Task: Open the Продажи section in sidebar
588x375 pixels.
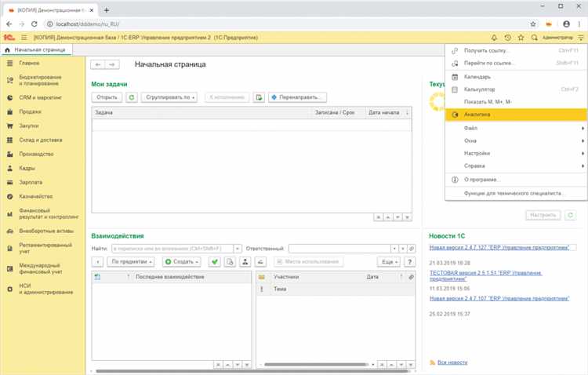Action: pyautogui.click(x=31, y=111)
